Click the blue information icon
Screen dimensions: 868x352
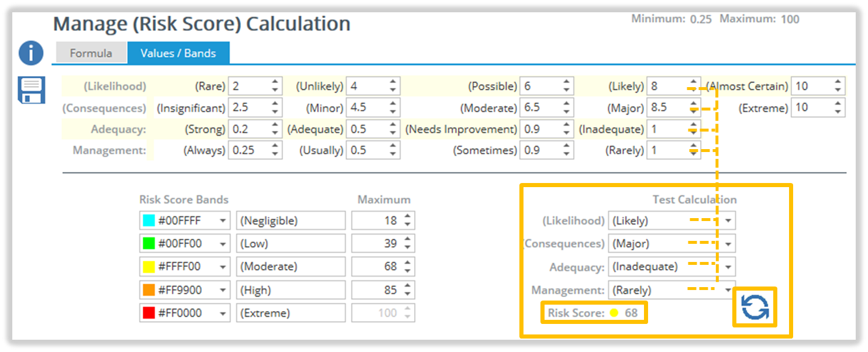click(31, 53)
